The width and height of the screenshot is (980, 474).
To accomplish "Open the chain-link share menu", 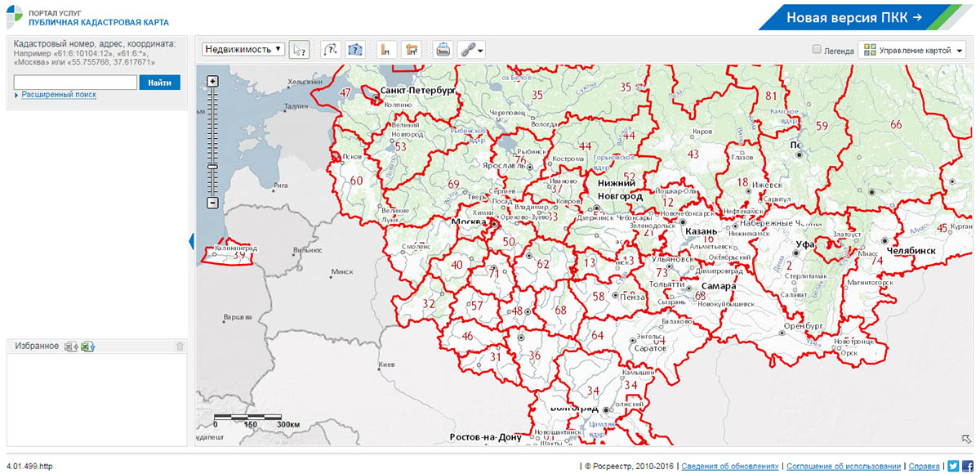I will 471,49.
